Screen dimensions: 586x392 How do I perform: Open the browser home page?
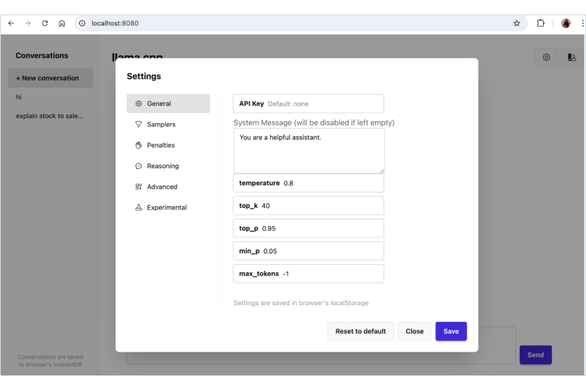62,23
